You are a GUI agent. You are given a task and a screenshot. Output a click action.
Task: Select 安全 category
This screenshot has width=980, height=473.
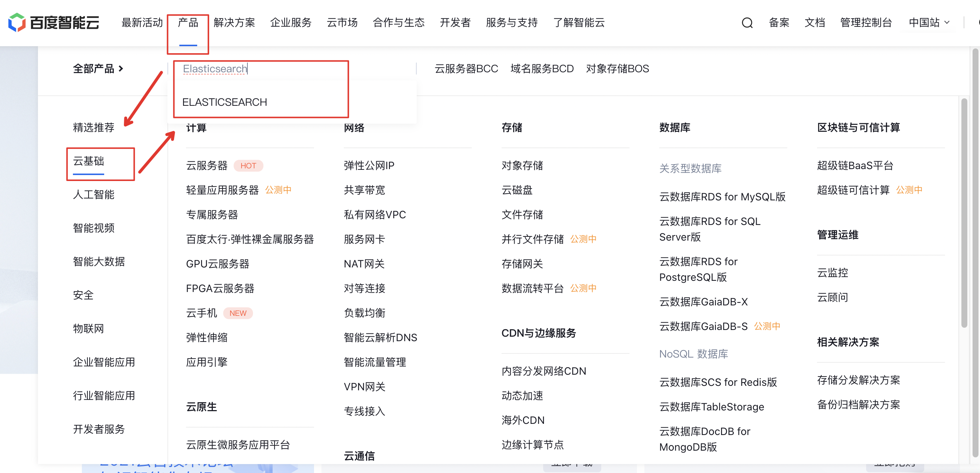click(x=83, y=295)
